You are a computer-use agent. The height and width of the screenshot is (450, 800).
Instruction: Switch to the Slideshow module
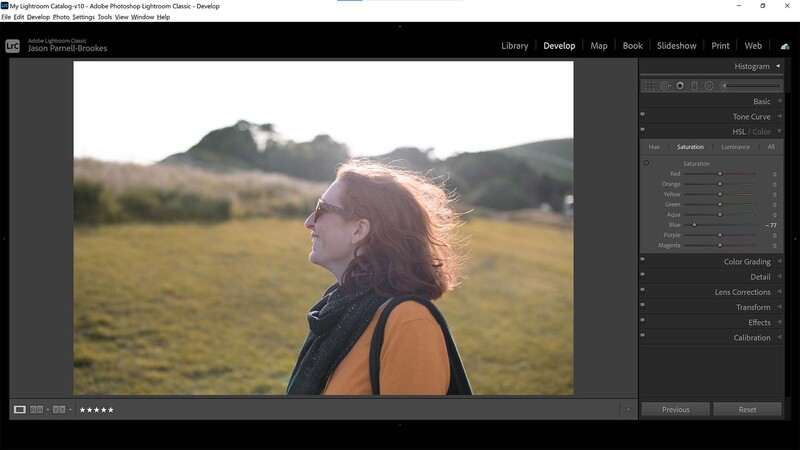coord(677,46)
